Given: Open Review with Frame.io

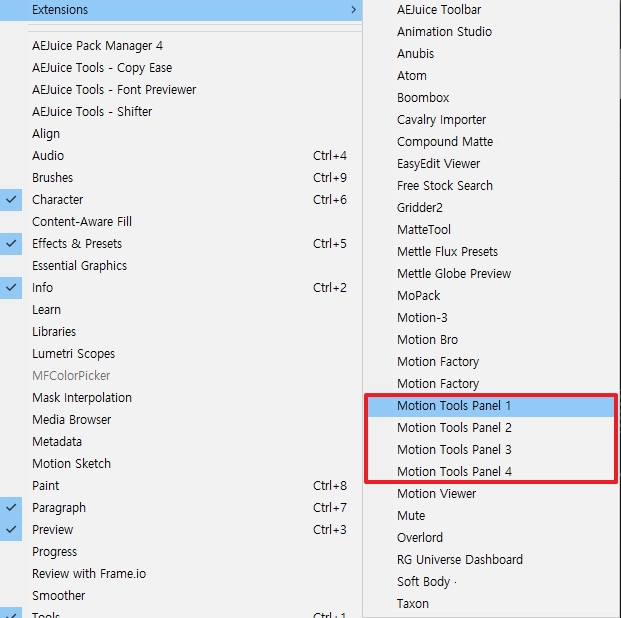Looking at the screenshot, I should (x=89, y=574).
